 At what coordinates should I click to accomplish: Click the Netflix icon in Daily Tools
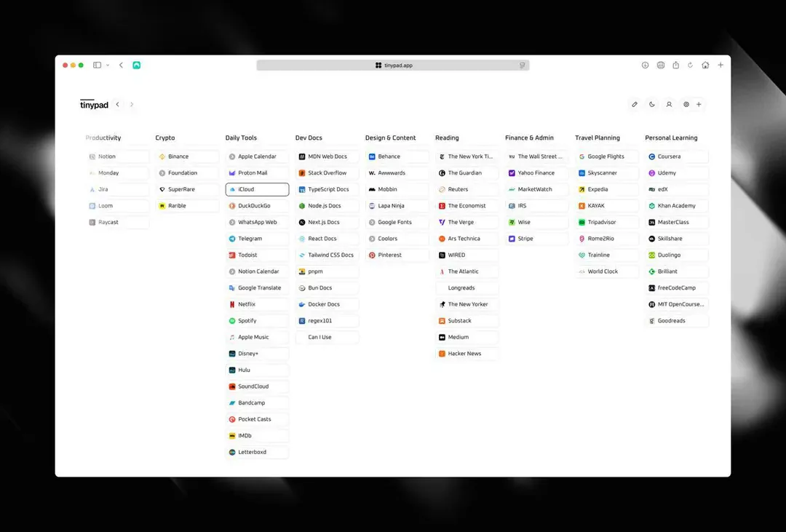[232, 304]
